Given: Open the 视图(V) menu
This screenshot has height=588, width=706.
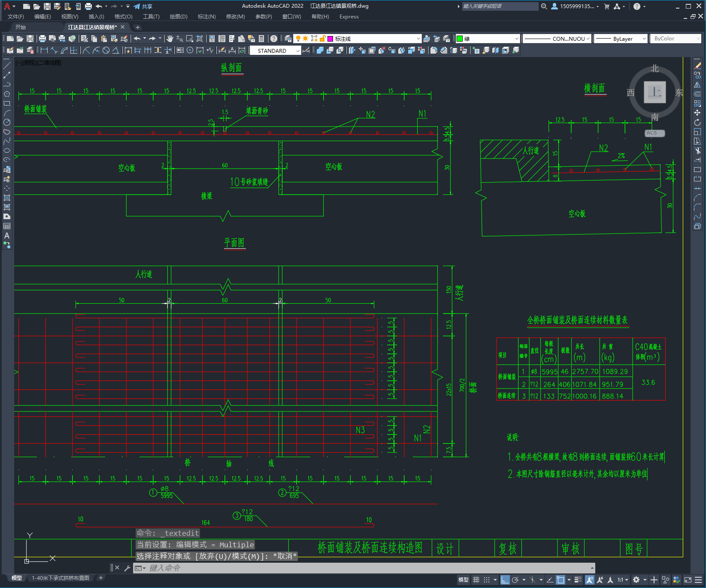Looking at the screenshot, I should pos(70,17).
